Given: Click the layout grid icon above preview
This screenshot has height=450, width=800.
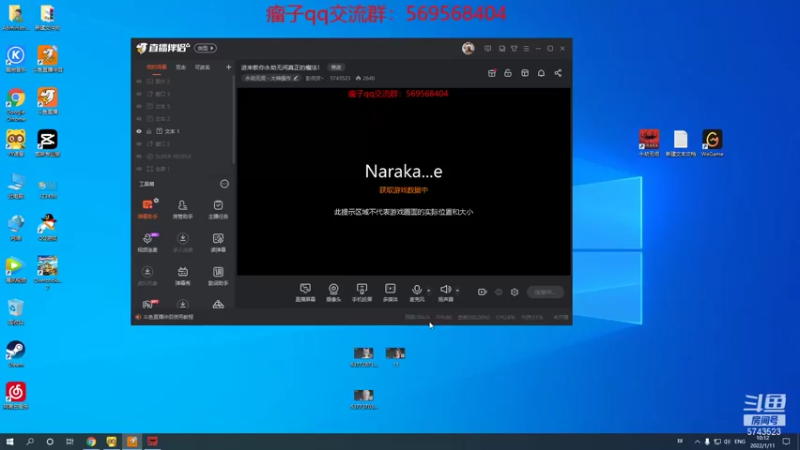Looking at the screenshot, I should click(x=524, y=73).
